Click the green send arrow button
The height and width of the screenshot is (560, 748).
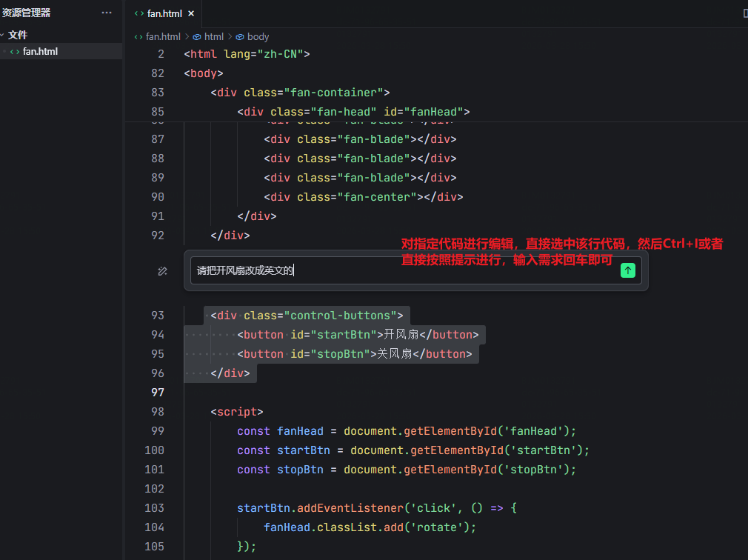click(628, 270)
